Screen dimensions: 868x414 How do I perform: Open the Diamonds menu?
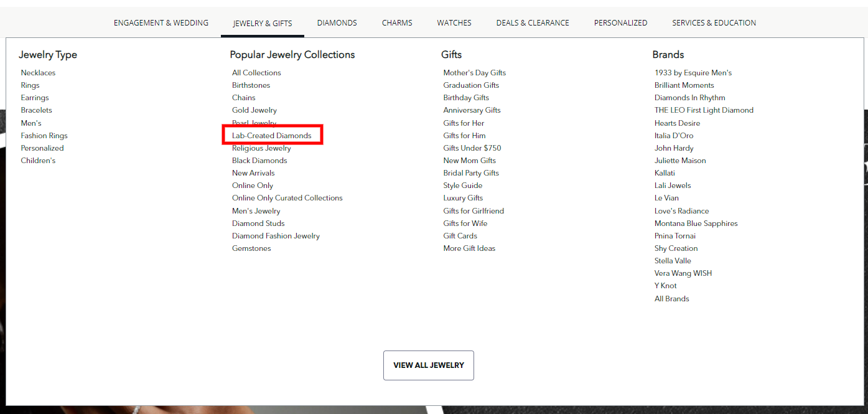click(x=337, y=23)
